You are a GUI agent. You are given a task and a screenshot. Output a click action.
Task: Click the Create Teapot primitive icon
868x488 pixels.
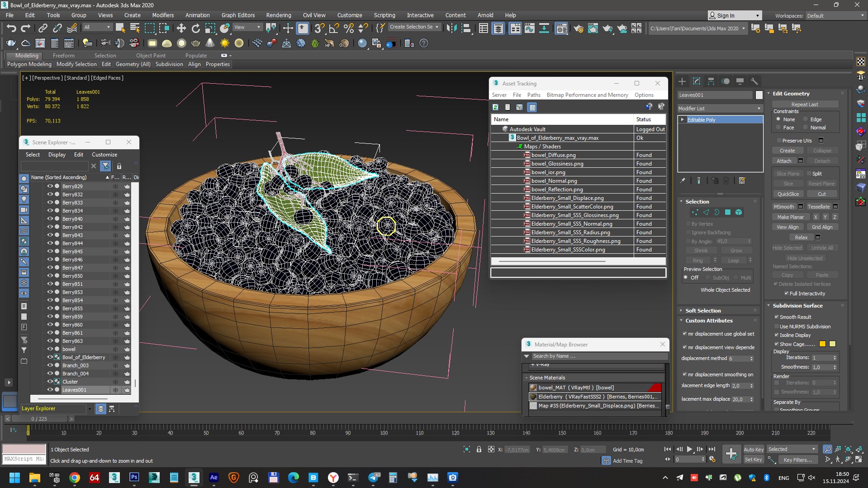tap(195, 43)
